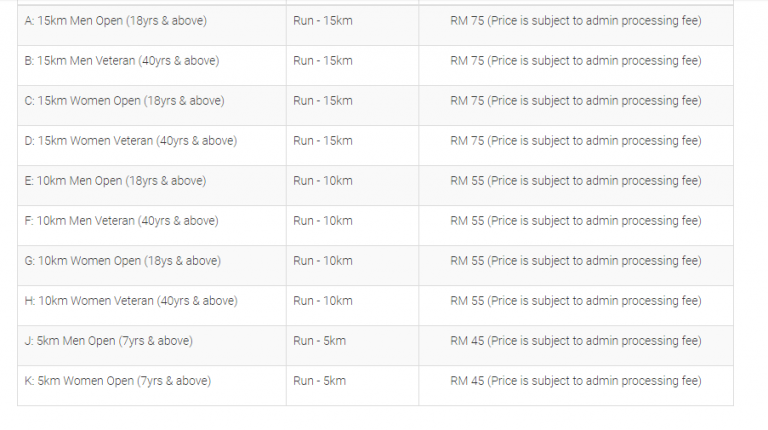
Task: Select Run - 5km in Women Open row
Action: [319, 381]
